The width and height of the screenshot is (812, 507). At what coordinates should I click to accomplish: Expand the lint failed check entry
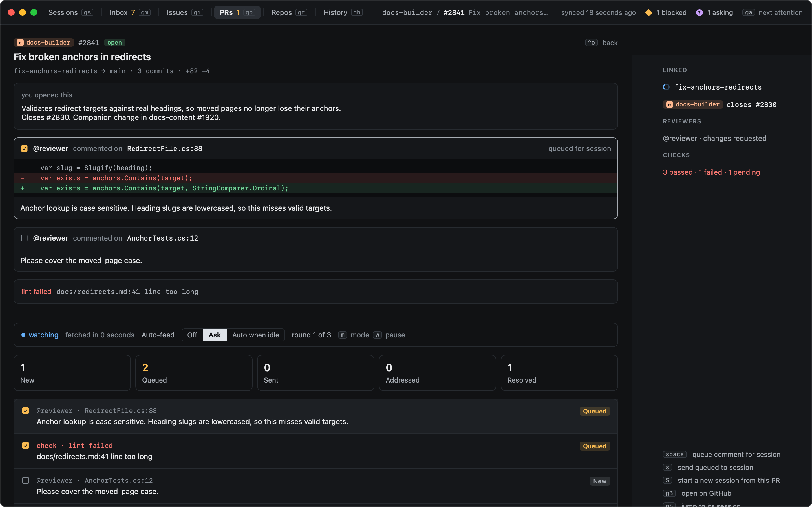click(x=315, y=292)
